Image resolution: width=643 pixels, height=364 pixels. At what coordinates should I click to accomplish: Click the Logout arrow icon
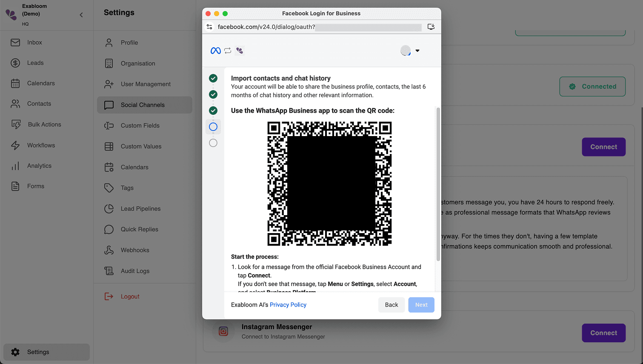click(109, 296)
